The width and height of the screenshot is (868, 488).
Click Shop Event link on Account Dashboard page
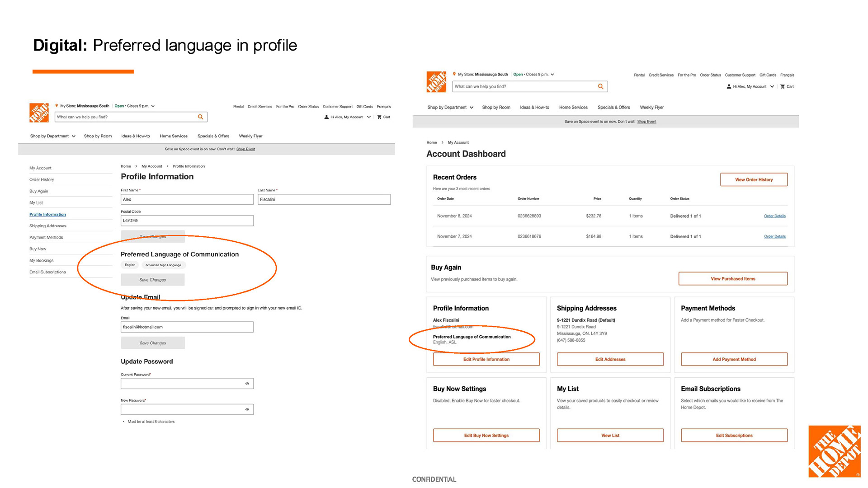[x=646, y=122]
